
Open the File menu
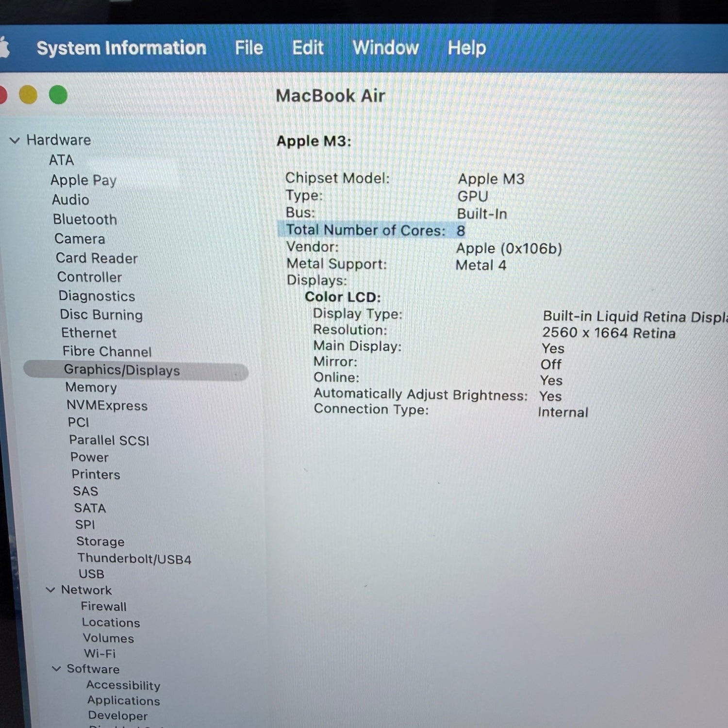pyautogui.click(x=248, y=48)
